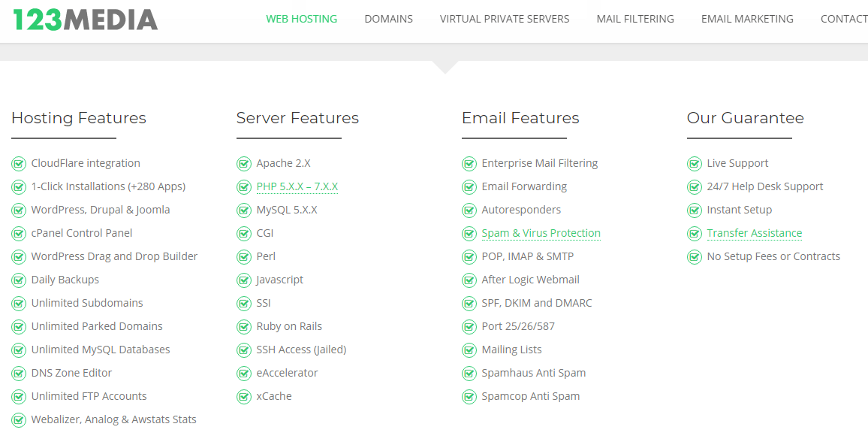Click the Spamcop Anti Spam text
Image resolution: width=868 pixels, height=448 pixels.
coord(530,396)
